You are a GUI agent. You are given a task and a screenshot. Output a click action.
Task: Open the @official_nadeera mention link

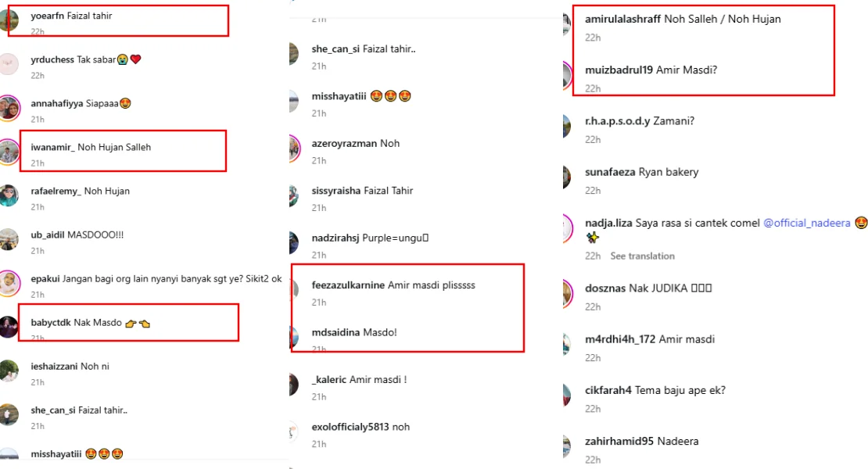click(x=806, y=223)
